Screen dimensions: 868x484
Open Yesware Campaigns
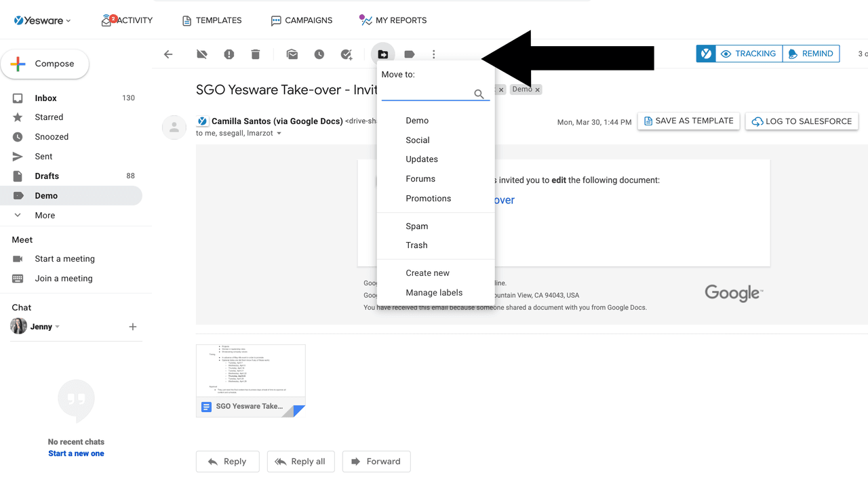coord(302,20)
